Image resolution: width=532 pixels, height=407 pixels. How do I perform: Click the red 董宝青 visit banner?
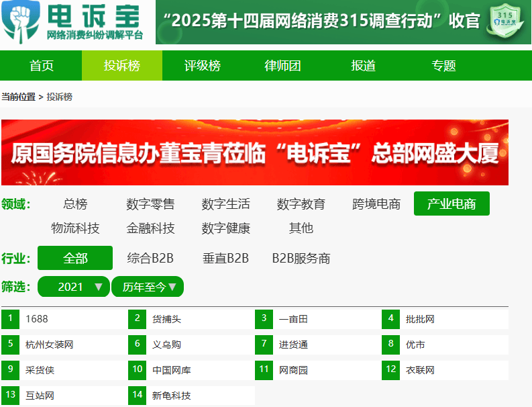point(255,152)
